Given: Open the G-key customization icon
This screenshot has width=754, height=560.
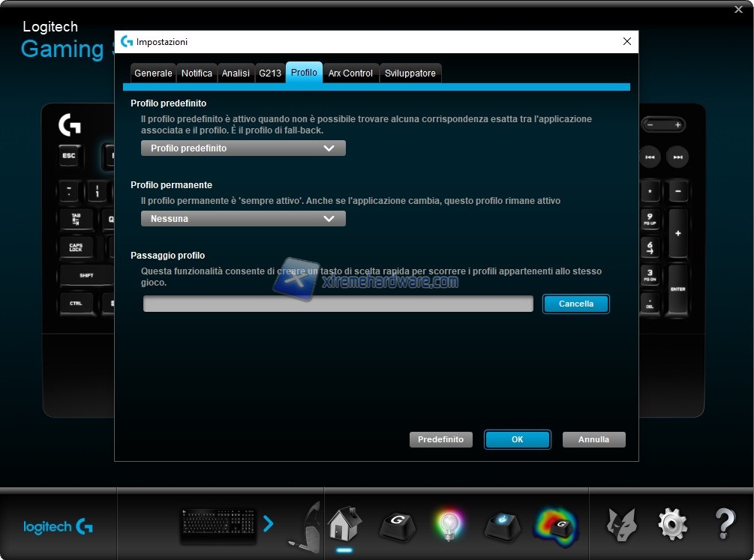Looking at the screenshot, I should (x=396, y=524).
